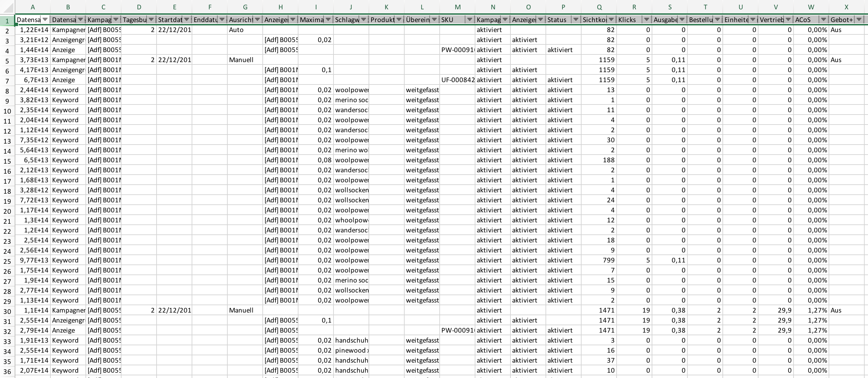This screenshot has height=378, width=868.
Task: Open Ausricht column filter dropdown
Action: click(257, 20)
